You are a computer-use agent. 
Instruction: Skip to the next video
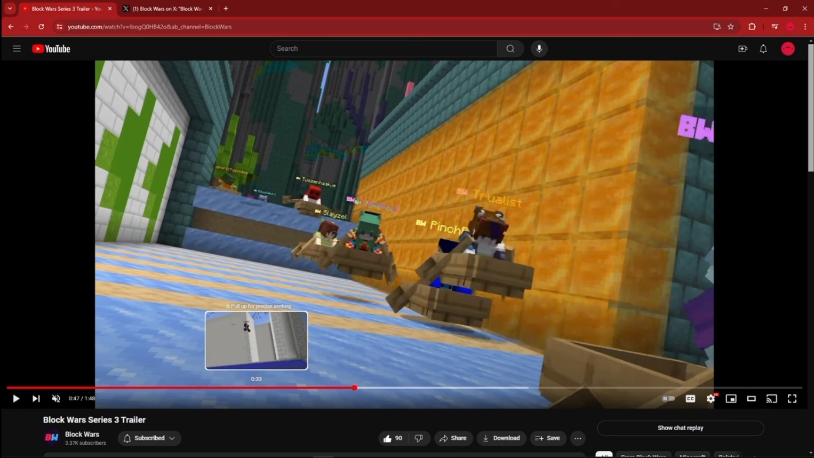point(36,399)
